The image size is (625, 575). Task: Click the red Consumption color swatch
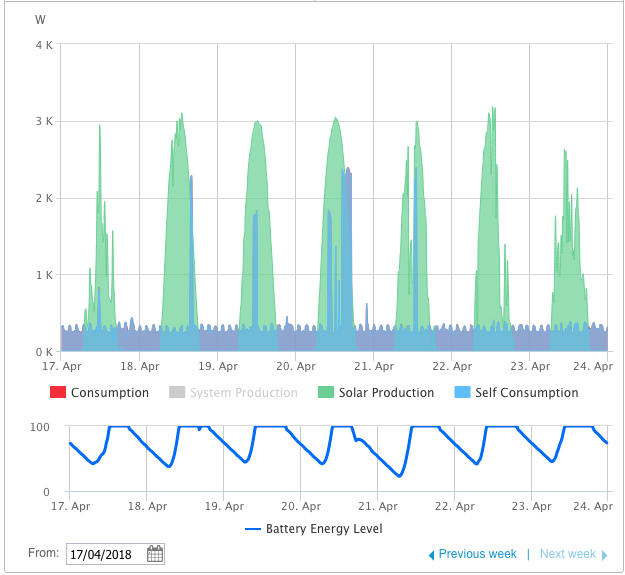[x=58, y=392]
